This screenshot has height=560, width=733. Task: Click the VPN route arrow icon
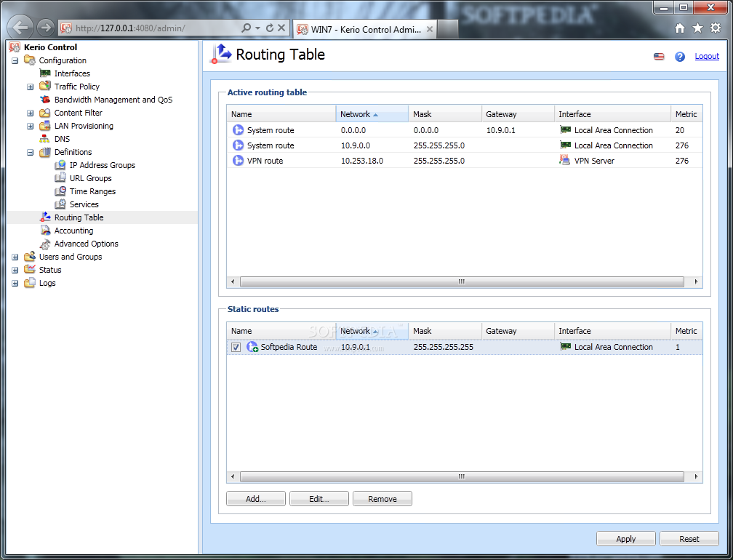(238, 160)
